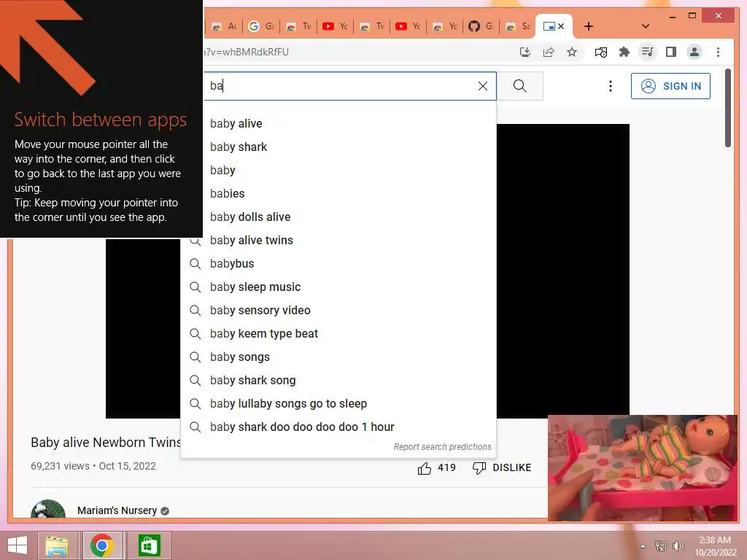
Task: Switch to the second YouTube tab
Action: [409, 26]
